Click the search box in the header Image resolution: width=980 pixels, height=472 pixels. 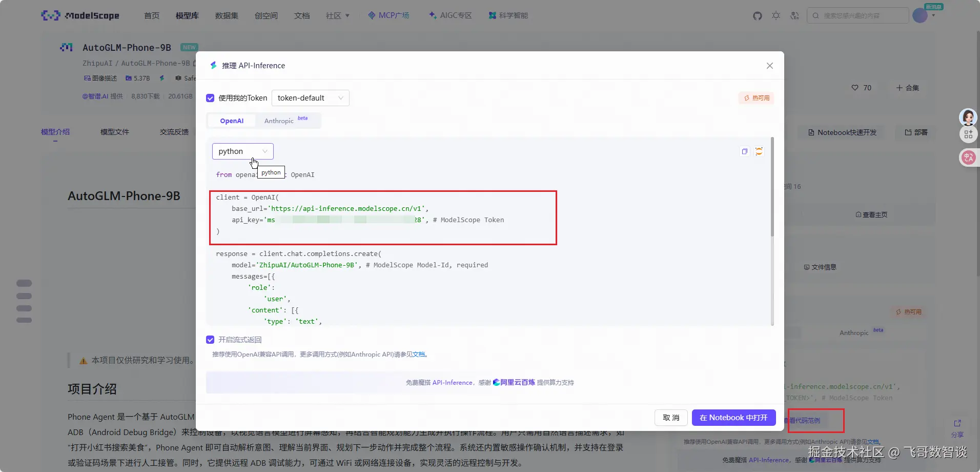click(x=857, y=15)
